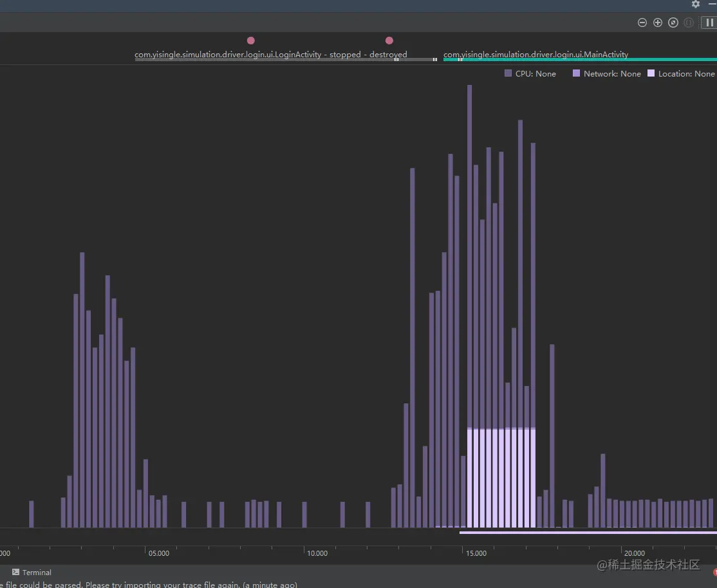Click the CPU legend color swatch
This screenshot has height=588, width=717.
point(508,73)
